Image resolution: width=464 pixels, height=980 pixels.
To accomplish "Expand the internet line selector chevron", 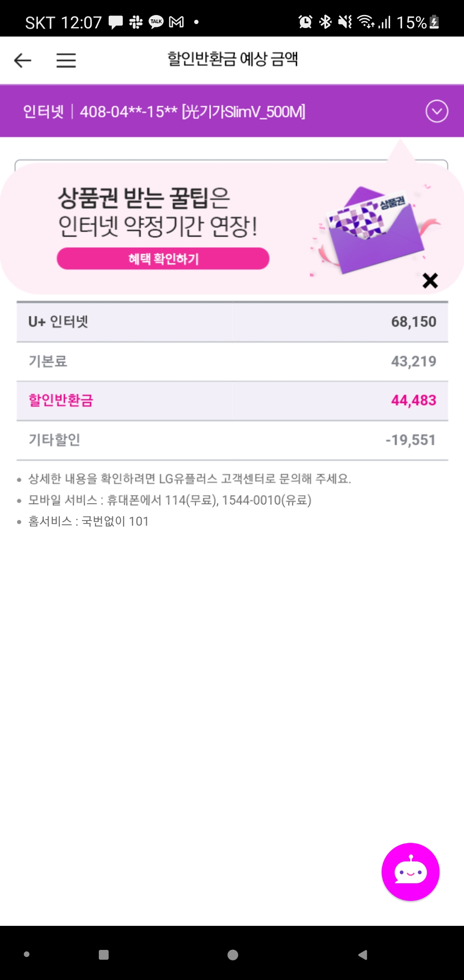I will (437, 112).
